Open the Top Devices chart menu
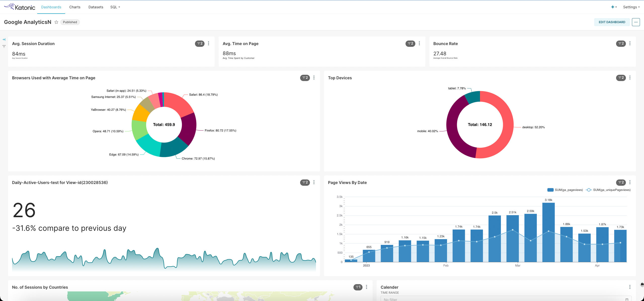 click(630, 78)
